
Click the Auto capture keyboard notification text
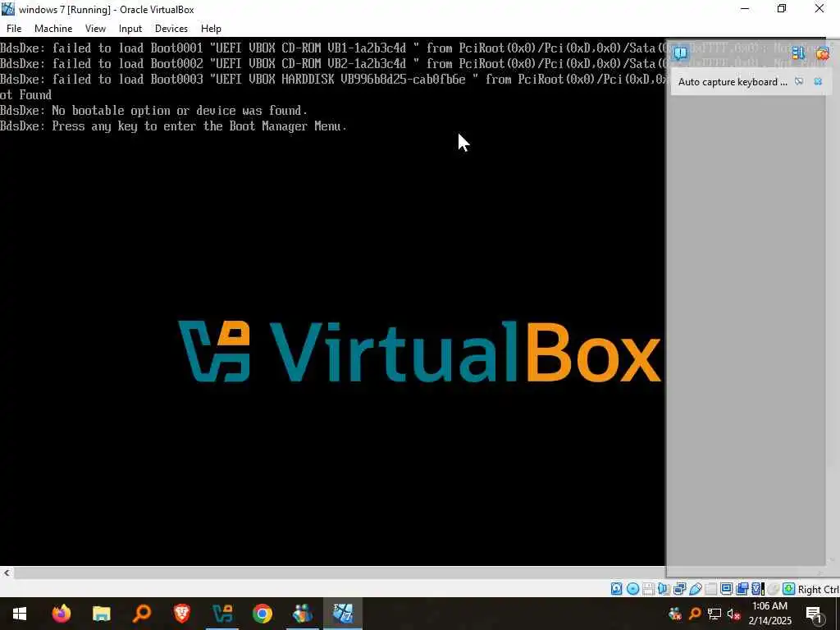click(733, 82)
